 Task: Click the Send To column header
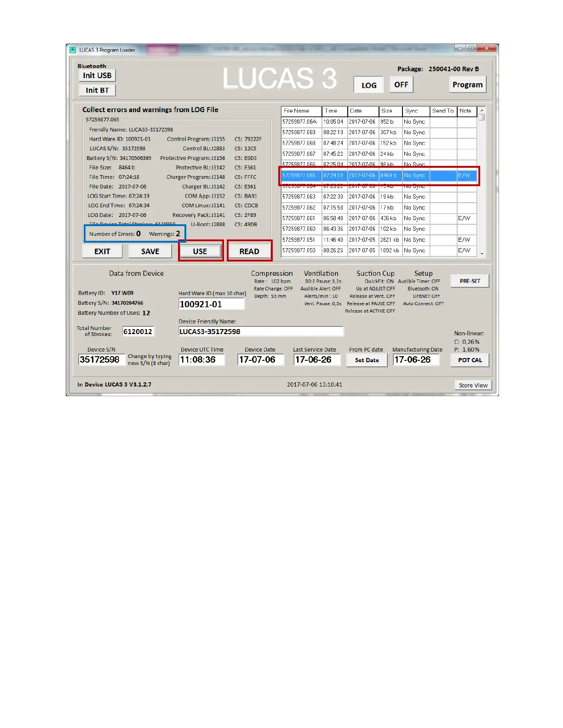point(443,111)
